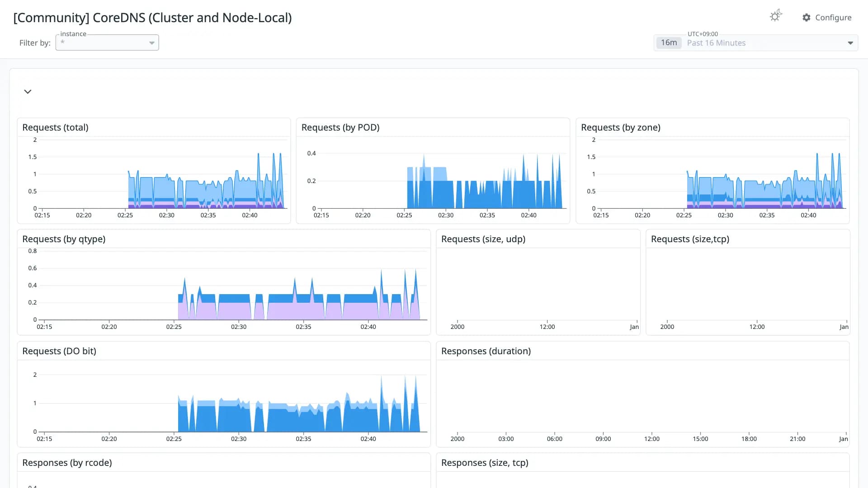This screenshot has height=488, width=868.
Task: Select the Requests (total) panel title
Action: point(55,127)
